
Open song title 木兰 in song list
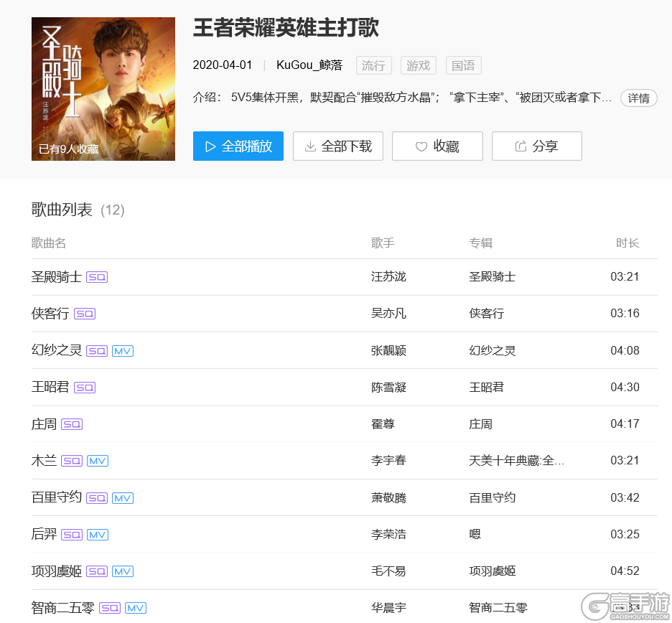[x=44, y=460]
